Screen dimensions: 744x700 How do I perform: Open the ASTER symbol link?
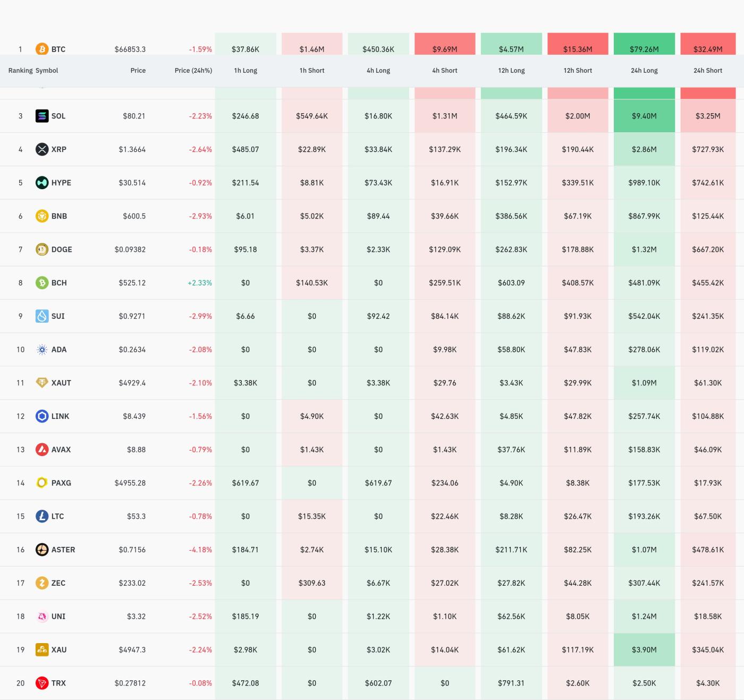(x=63, y=550)
